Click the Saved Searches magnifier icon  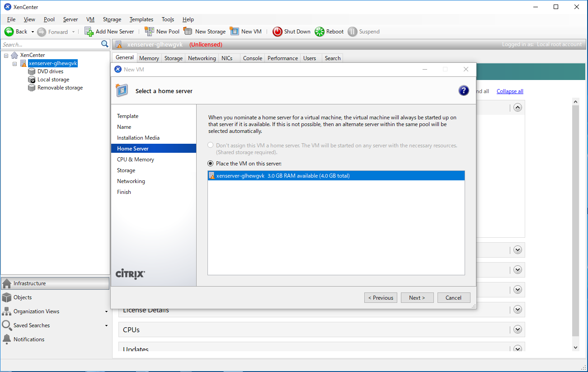click(x=7, y=325)
